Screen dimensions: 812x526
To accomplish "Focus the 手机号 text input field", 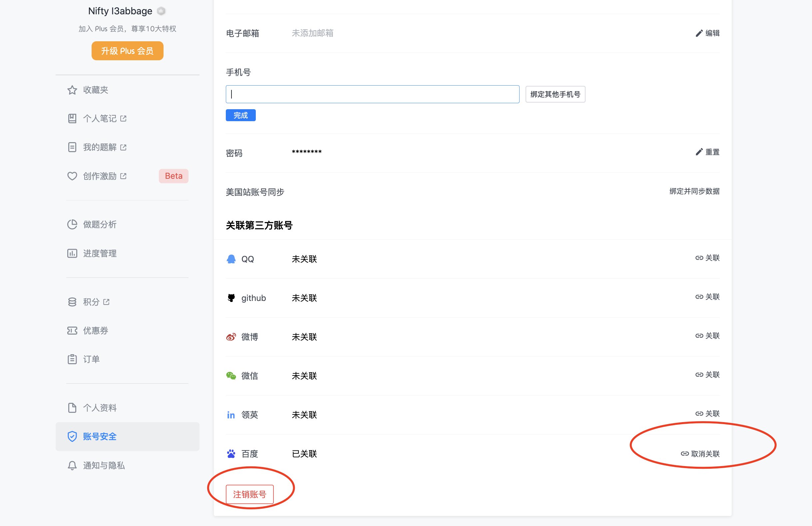I will (372, 94).
